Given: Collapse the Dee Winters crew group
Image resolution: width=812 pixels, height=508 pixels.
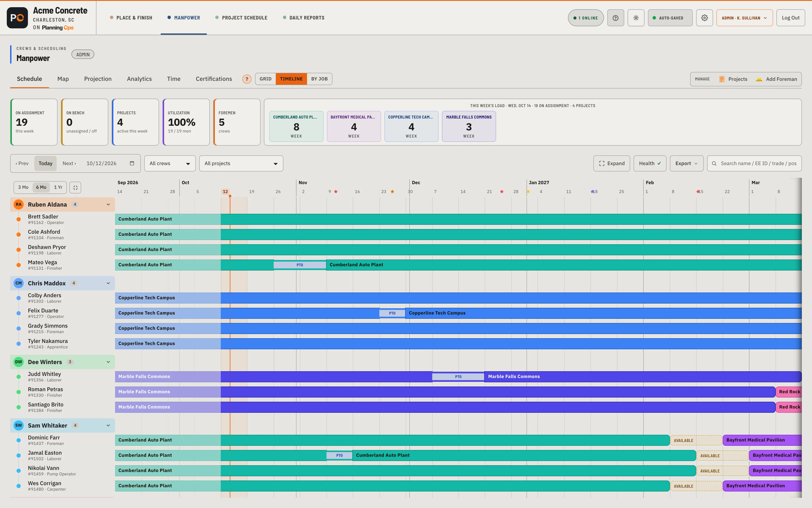Looking at the screenshot, I should click(x=108, y=362).
